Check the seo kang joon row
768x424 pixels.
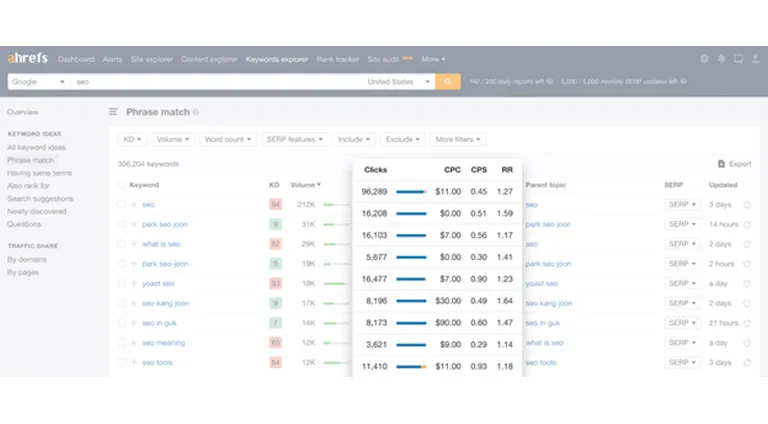point(121,304)
